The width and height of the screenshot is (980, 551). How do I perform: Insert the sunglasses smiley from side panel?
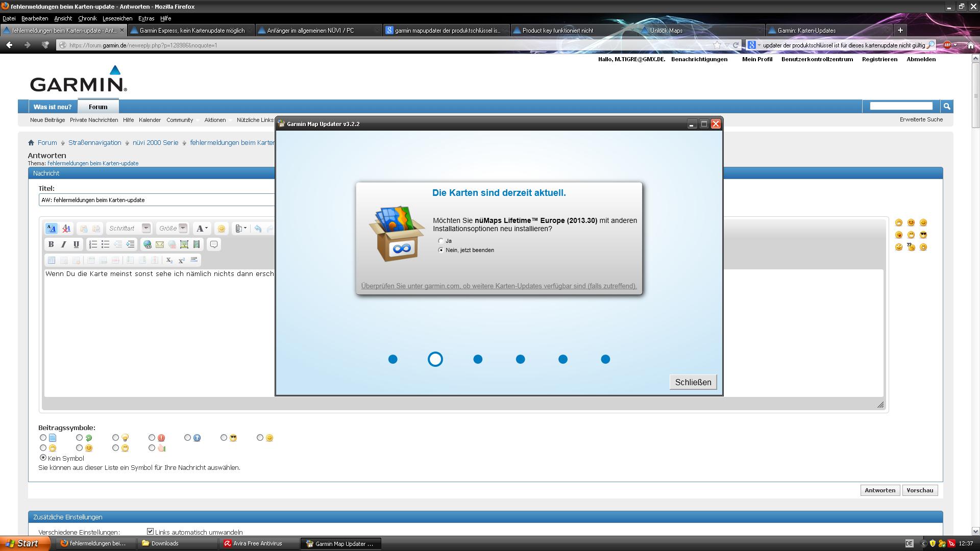click(x=923, y=235)
